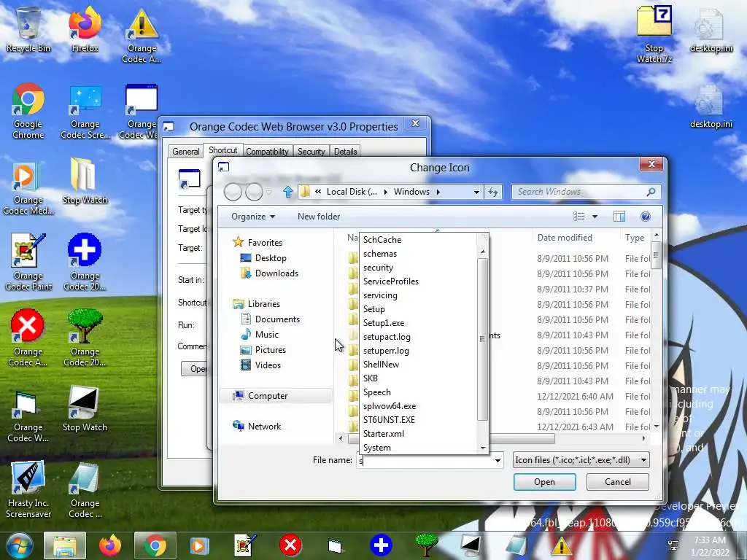Image resolution: width=747 pixels, height=560 pixels.
Task: Click the change view icon
Action: 578,217
